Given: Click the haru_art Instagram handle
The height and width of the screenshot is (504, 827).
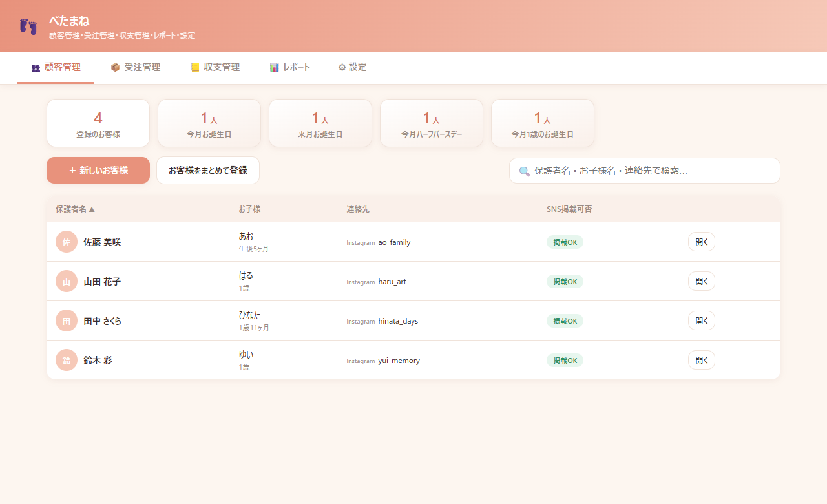Looking at the screenshot, I should click(392, 282).
